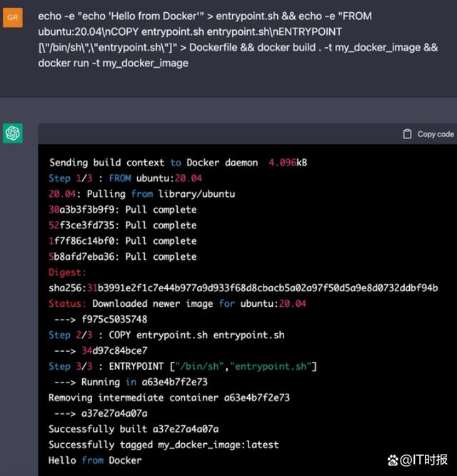Click the '20.04: Pulling from library/ubuntu' line

(142, 194)
